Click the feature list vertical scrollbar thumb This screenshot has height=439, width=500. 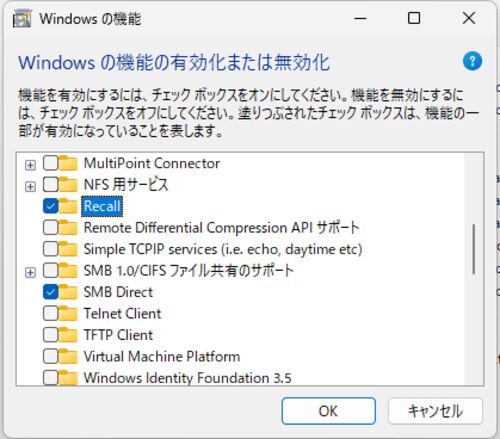(x=474, y=249)
